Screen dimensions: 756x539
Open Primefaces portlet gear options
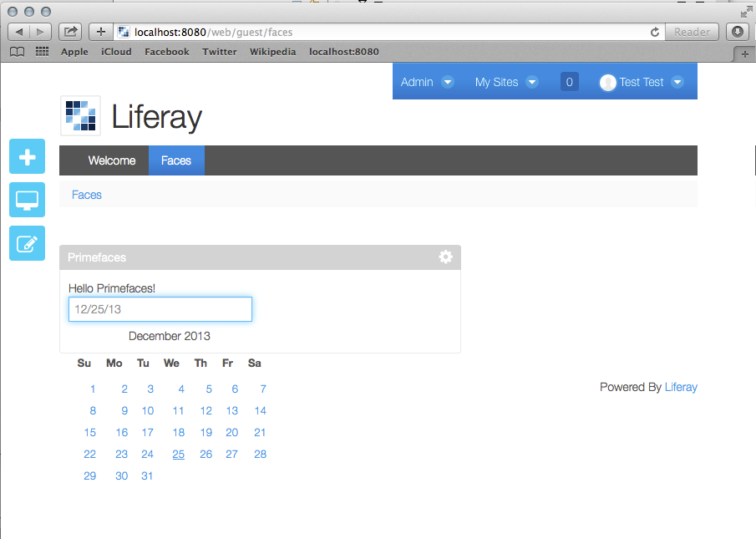point(445,257)
